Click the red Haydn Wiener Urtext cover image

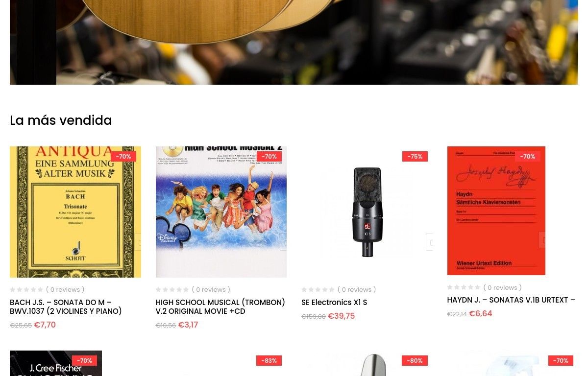[496, 211]
